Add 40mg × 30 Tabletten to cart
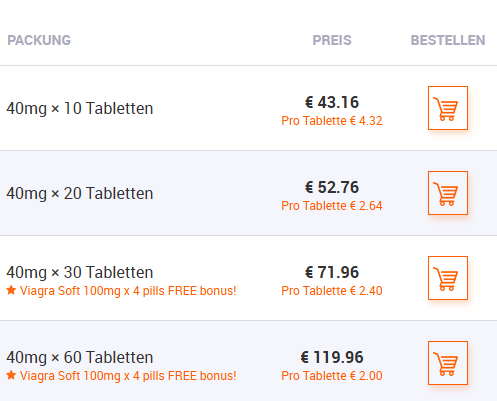 click(448, 278)
